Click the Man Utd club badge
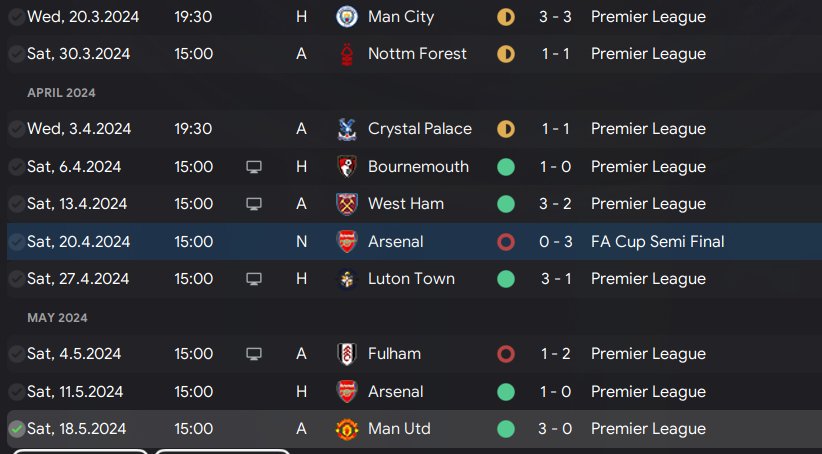This screenshot has width=822, height=454. coord(347,429)
